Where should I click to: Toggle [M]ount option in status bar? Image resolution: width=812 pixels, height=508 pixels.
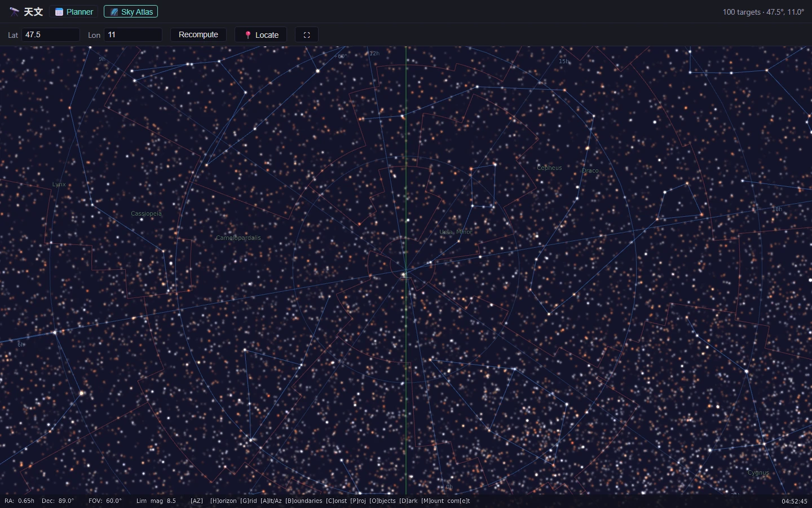[x=433, y=501]
